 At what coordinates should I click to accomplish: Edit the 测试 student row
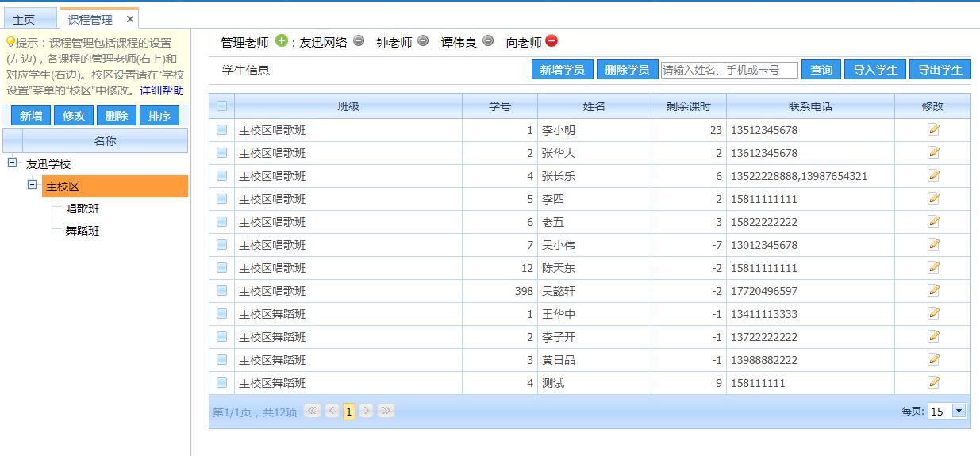[x=933, y=382]
